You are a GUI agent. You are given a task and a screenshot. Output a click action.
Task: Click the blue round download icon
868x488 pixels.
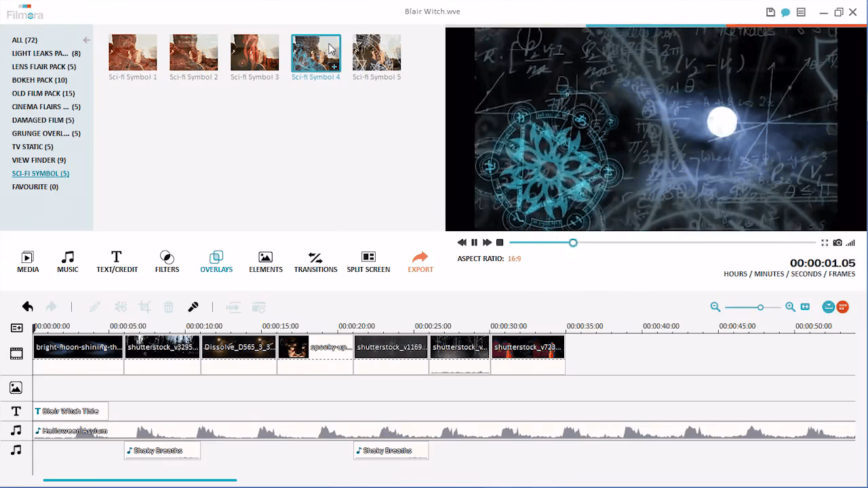click(829, 307)
